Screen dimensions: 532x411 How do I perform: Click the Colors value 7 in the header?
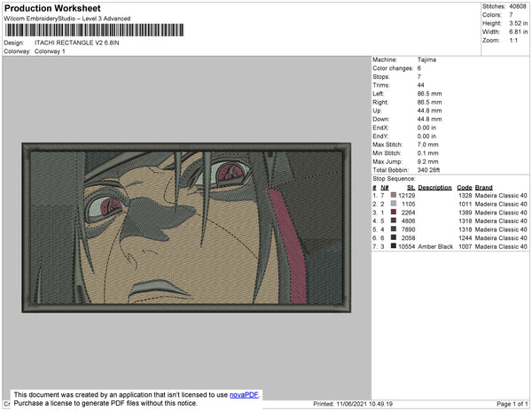click(x=511, y=15)
